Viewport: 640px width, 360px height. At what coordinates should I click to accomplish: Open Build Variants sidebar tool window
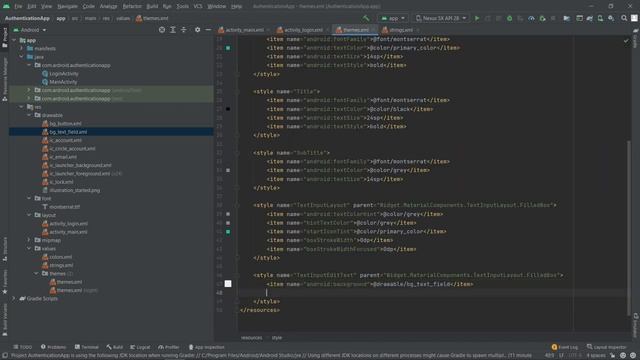(4, 320)
